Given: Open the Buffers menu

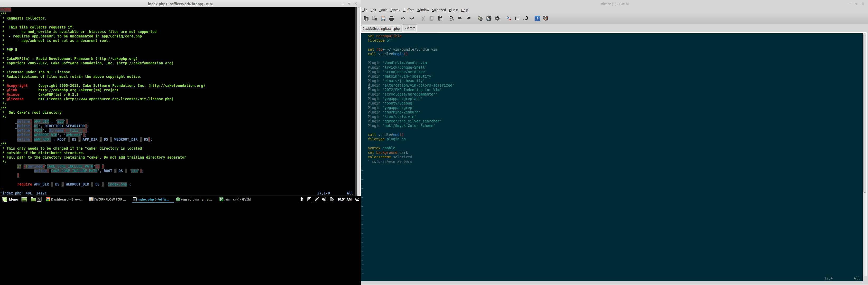Looking at the screenshot, I should [408, 10].
